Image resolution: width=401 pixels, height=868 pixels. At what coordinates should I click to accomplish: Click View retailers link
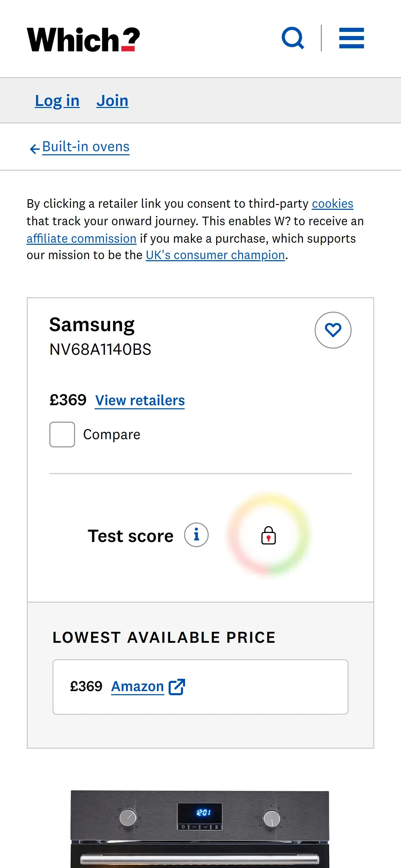pyautogui.click(x=140, y=400)
